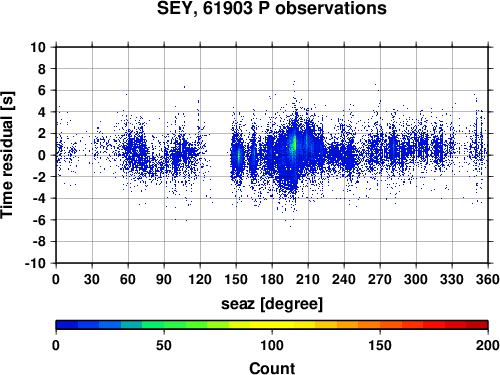Click the y-axis tick label 10

(x=38, y=47)
